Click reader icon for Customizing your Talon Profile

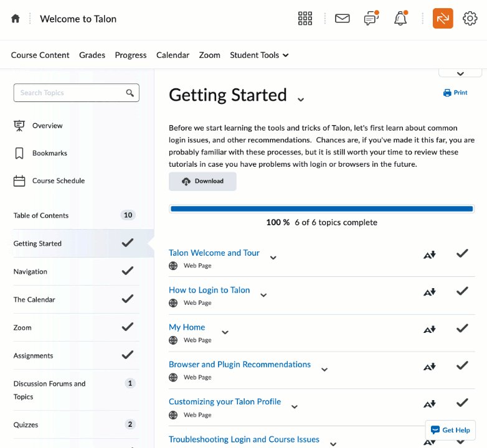(x=430, y=404)
